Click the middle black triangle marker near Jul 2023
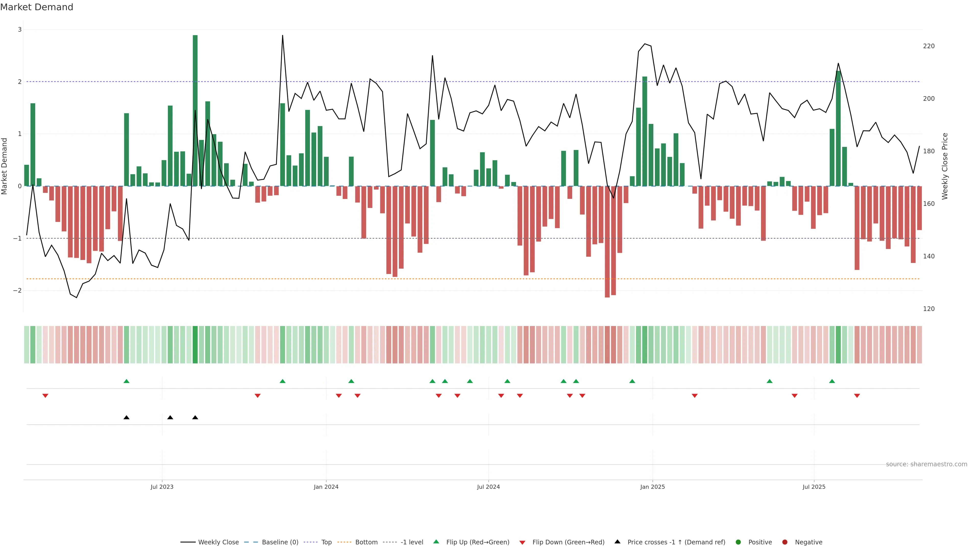Image resolution: width=980 pixels, height=551 pixels. click(x=170, y=418)
